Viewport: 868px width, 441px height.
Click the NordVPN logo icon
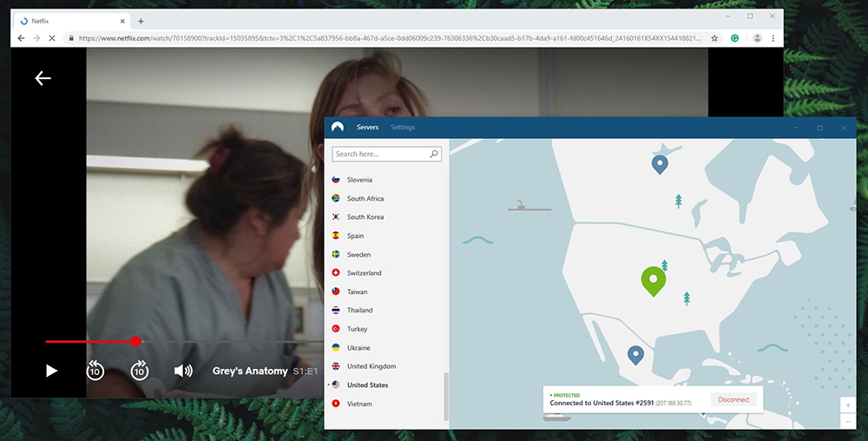337,128
